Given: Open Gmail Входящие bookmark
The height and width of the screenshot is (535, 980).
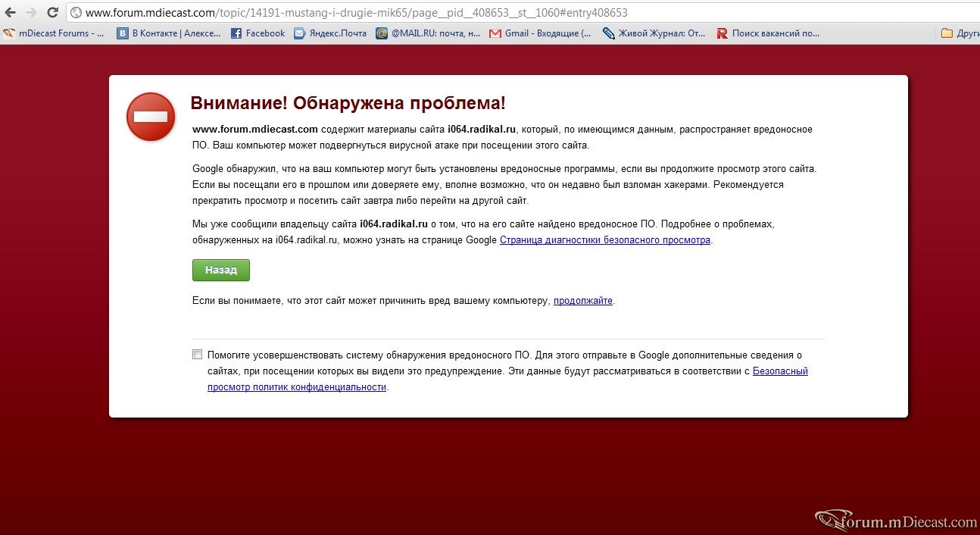Looking at the screenshot, I should pyautogui.click(x=541, y=33).
